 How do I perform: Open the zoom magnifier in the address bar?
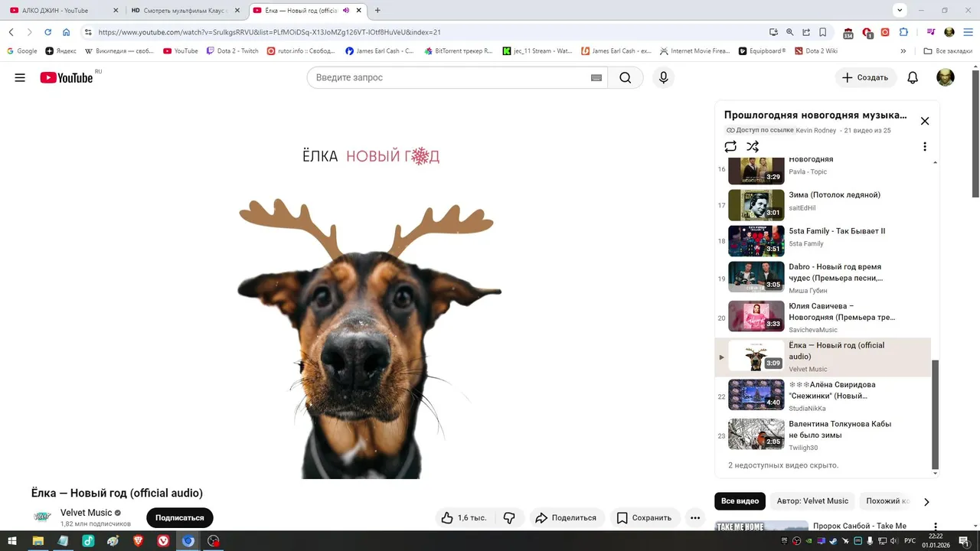tap(790, 32)
